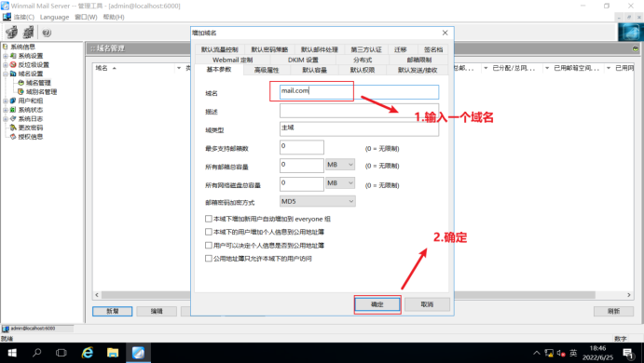Click the 描述 input field
Viewport: 644px width, 363px height.
click(359, 111)
